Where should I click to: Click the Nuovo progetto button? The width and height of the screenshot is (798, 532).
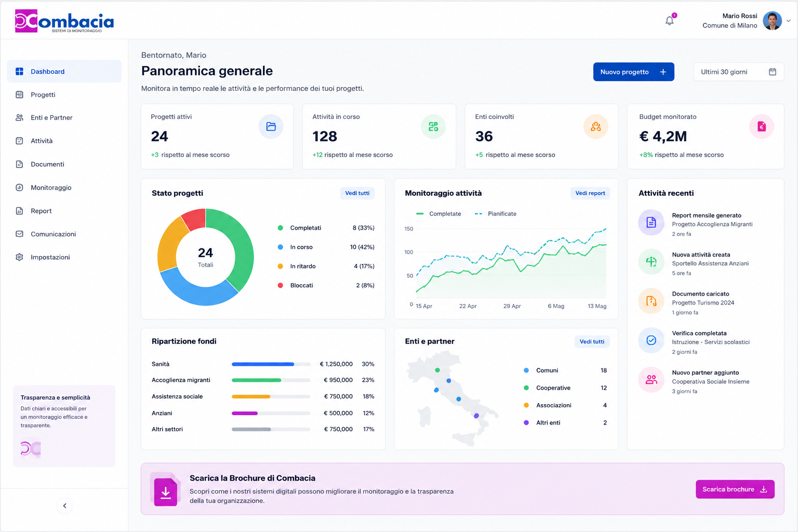tap(633, 72)
